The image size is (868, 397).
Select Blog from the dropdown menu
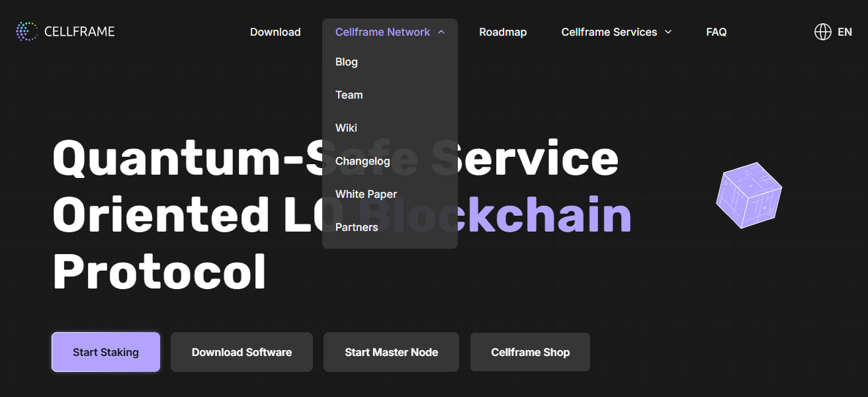(x=347, y=62)
